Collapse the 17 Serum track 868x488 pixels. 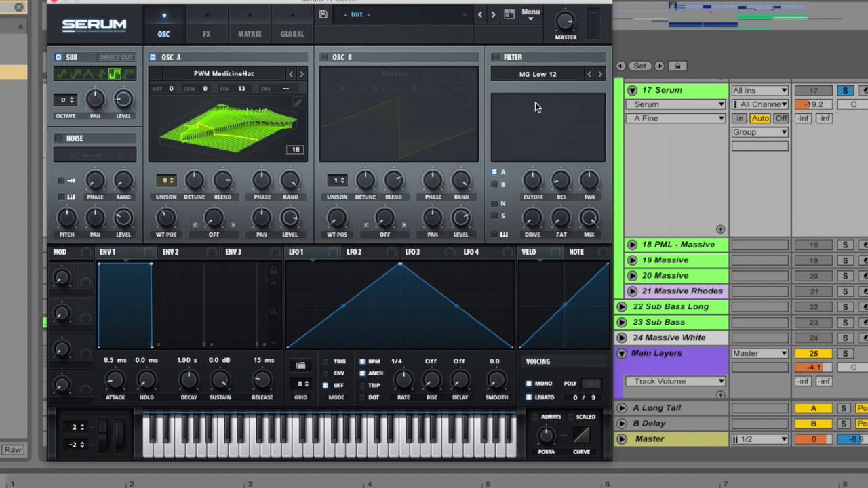pos(632,90)
